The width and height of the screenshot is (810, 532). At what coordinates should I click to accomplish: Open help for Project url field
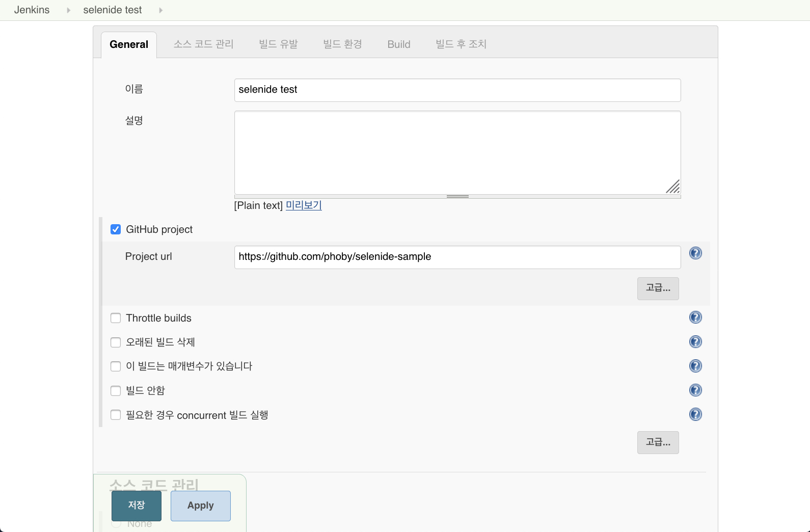click(x=695, y=253)
